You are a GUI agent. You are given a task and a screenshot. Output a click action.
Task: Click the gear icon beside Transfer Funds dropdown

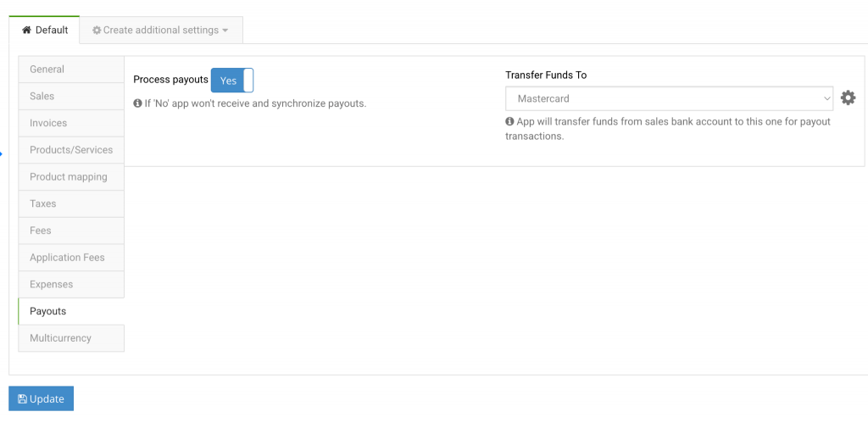point(848,98)
